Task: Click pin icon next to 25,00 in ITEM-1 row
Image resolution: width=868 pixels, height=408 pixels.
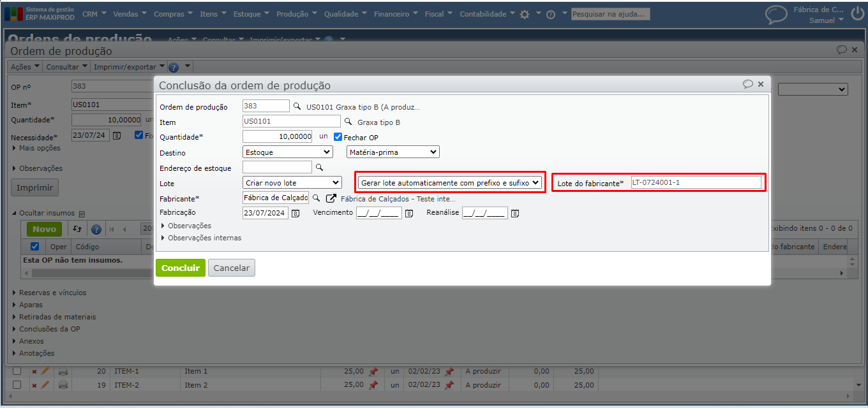Action: coord(373,371)
